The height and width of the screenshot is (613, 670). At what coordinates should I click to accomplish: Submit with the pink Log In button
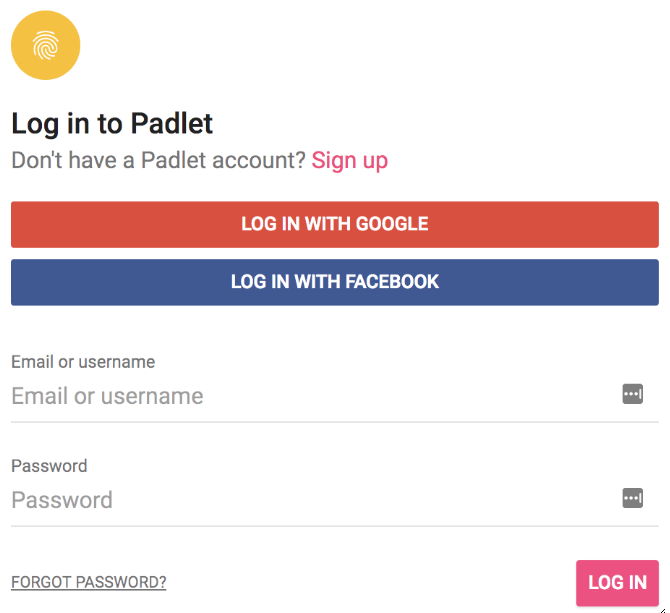(617, 583)
